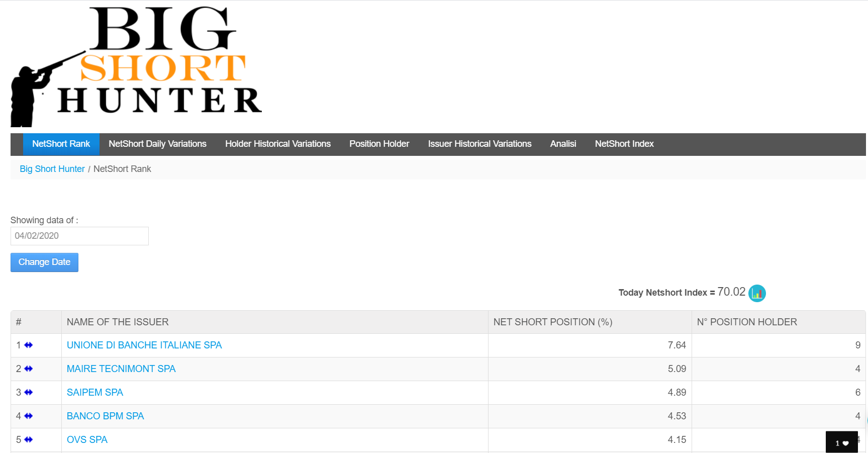
Task: Open SAIPEM SPA issuer link
Action: (x=95, y=393)
